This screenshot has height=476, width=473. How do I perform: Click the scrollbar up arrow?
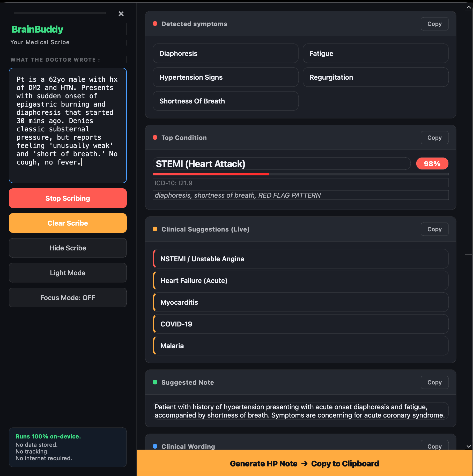coord(469,7)
